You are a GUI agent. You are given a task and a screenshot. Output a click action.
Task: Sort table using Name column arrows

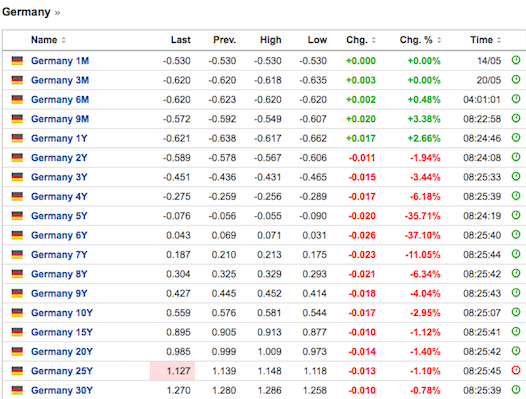pyautogui.click(x=63, y=40)
